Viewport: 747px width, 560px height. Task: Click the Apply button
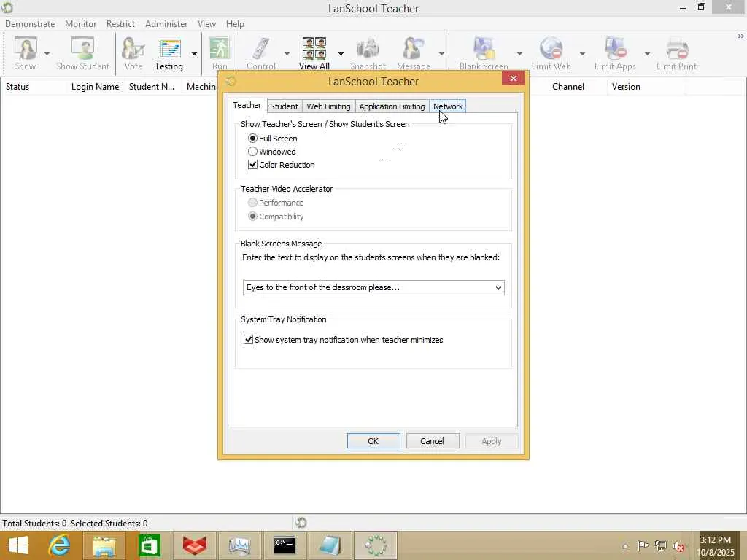[492, 441]
